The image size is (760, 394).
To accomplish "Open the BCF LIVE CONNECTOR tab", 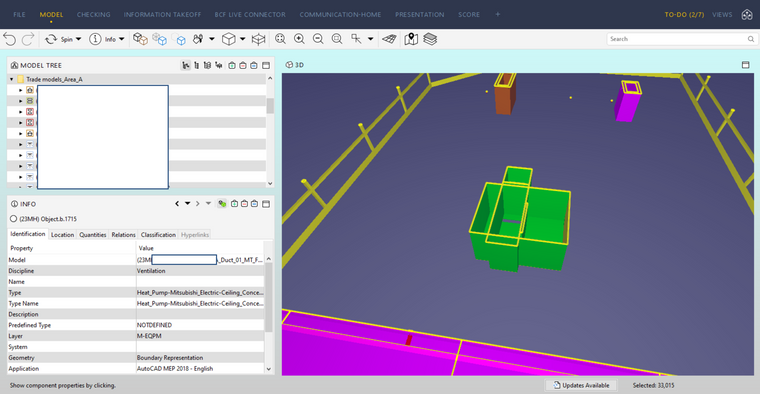I will point(250,15).
